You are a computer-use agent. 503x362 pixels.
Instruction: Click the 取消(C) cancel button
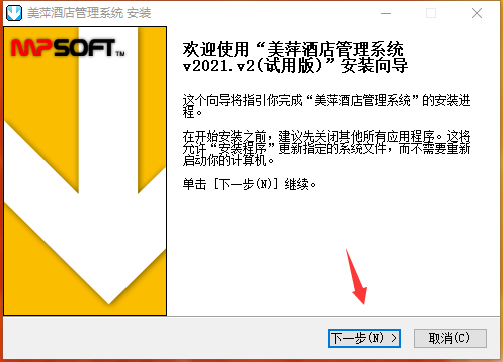click(x=450, y=338)
